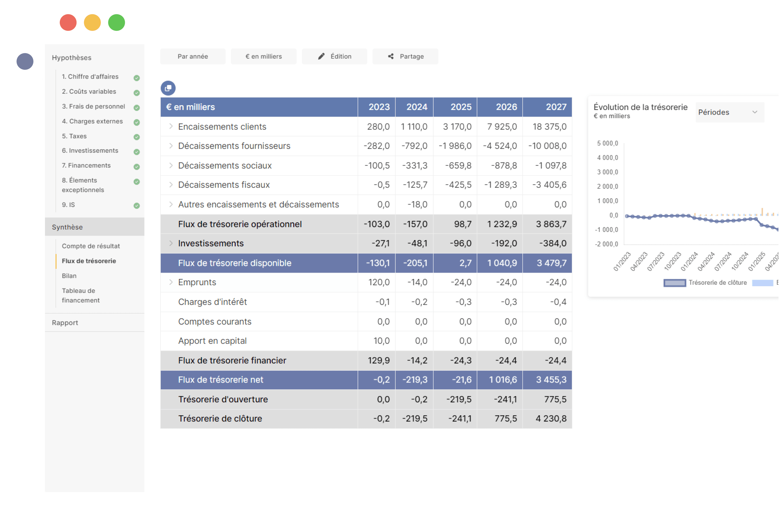Image resolution: width=781 pixels, height=532 pixels.
Task: Toggle the light blue legend swatch in chart
Action: tap(762, 283)
